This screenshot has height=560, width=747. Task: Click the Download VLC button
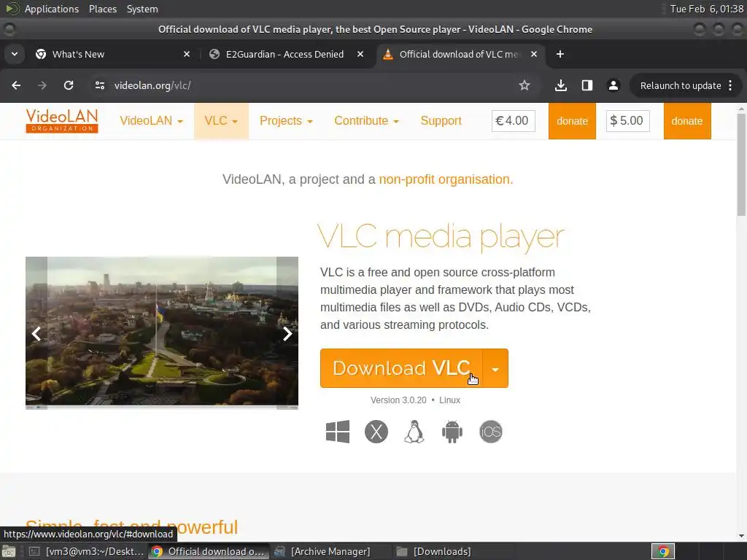(401, 368)
